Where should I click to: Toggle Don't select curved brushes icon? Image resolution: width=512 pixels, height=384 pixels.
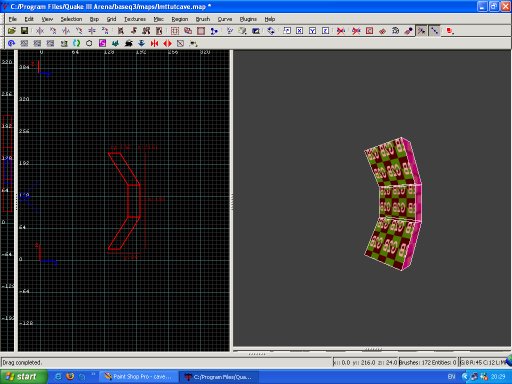(341, 31)
